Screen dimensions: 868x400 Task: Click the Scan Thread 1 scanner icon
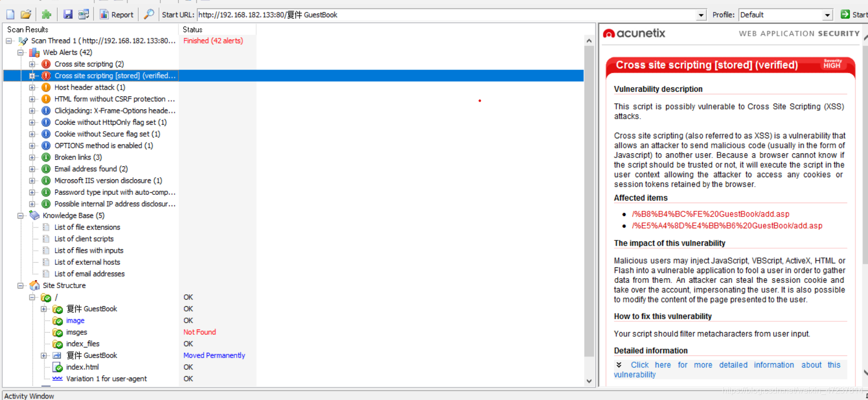(23, 41)
